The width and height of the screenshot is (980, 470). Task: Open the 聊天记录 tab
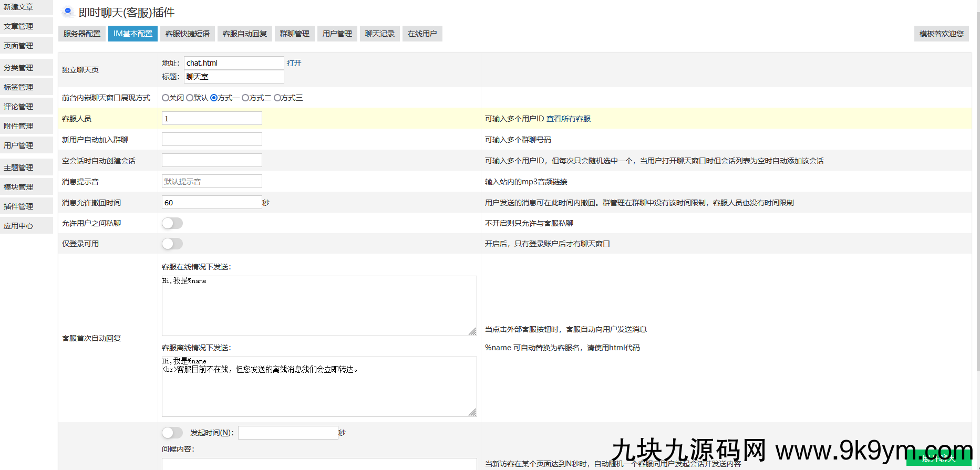(379, 34)
